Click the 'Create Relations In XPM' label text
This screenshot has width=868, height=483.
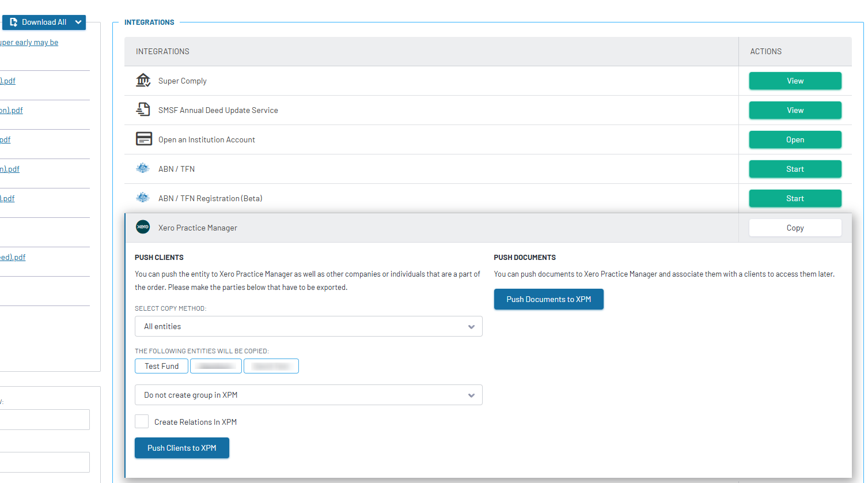(x=195, y=422)
